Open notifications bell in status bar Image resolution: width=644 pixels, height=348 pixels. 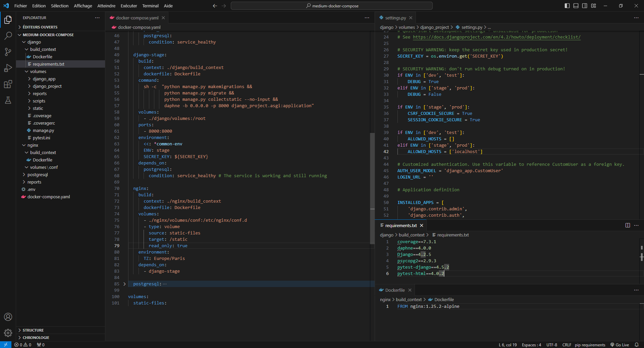point(636,345)
